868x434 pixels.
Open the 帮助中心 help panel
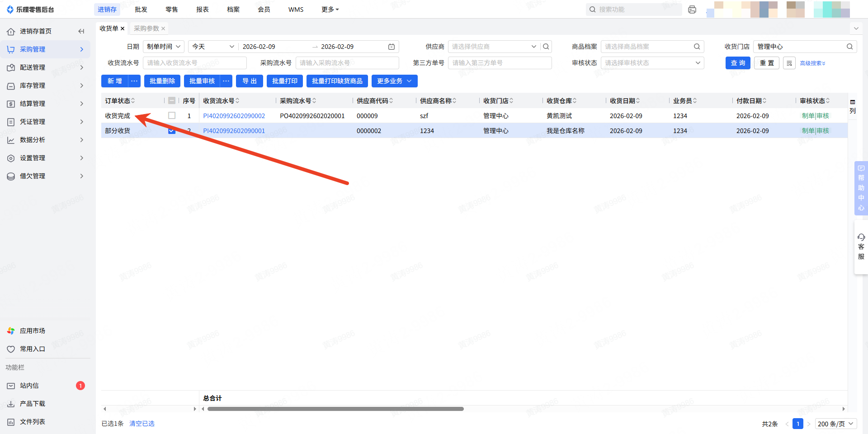pos(861,188)
